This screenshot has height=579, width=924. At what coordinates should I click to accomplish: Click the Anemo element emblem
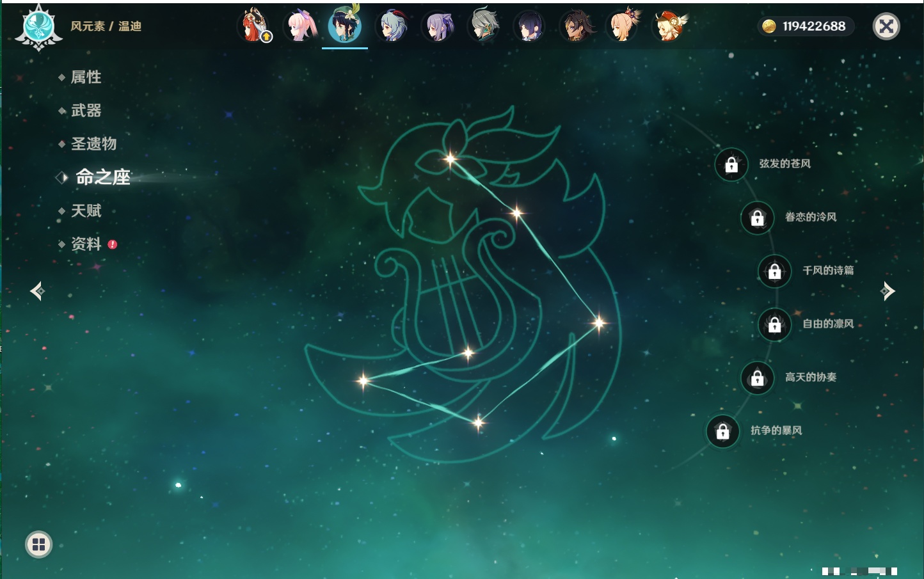click(x=39, y=27)
